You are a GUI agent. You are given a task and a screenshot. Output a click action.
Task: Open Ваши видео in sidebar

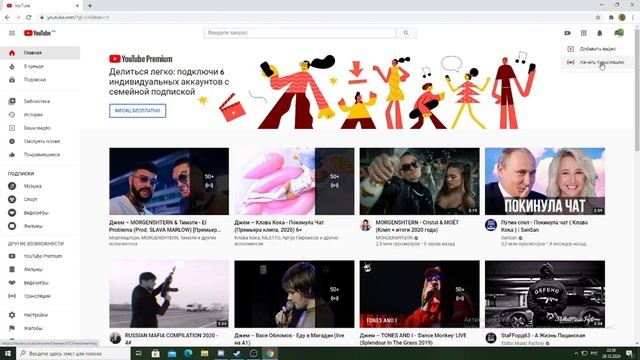coord(40,128)
